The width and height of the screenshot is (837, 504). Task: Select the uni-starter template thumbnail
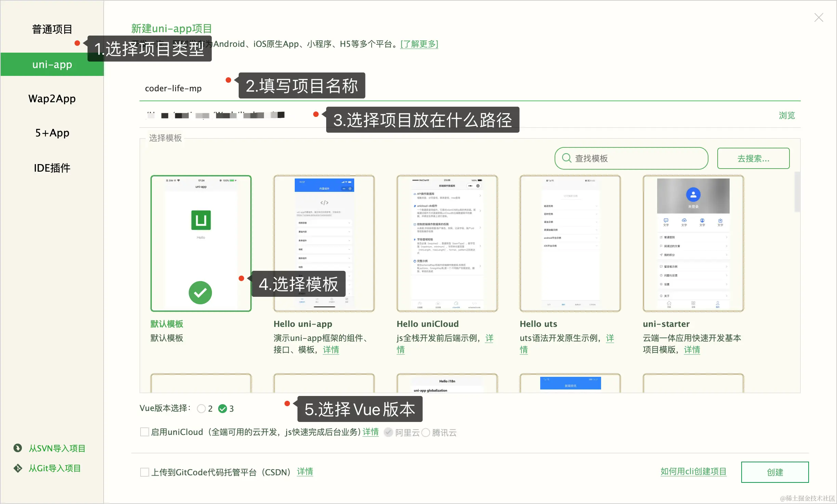coord(693,243)
